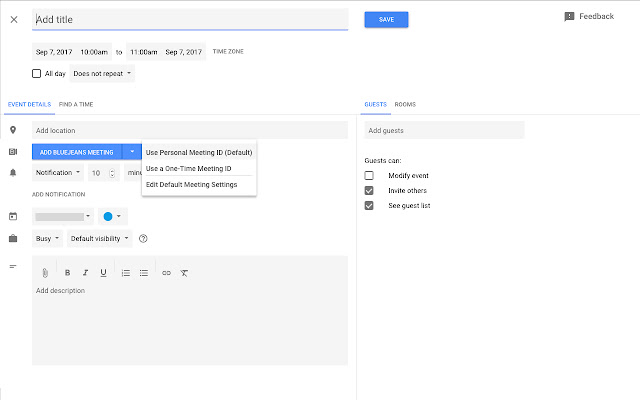Disable the See guest list permission

coord(369,205)
